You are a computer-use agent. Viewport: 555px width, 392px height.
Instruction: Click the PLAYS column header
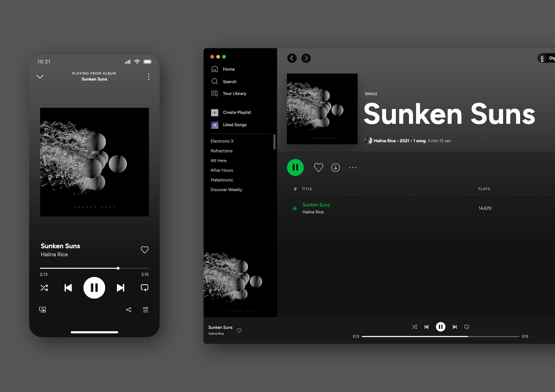pyautogui.click(x=484, y=189)
